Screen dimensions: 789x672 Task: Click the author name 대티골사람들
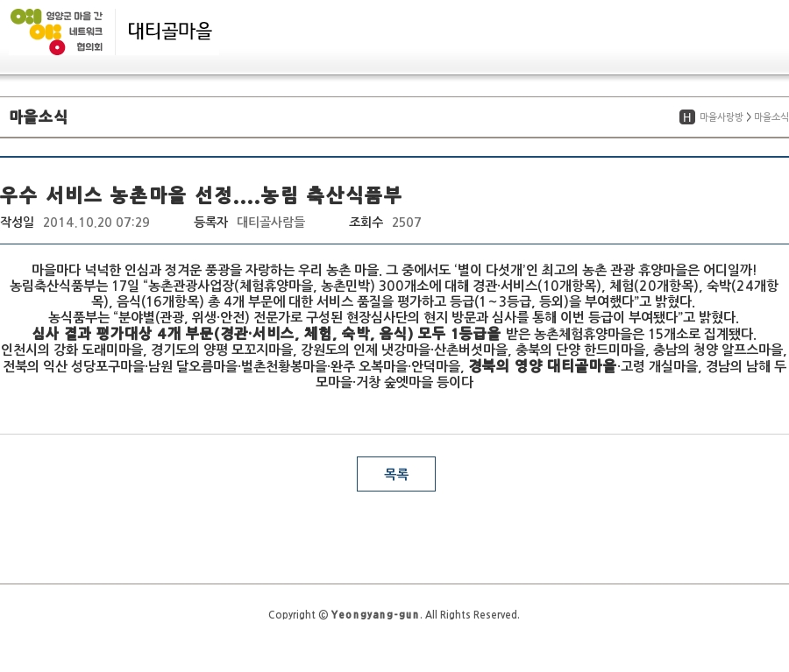[x=271, y=223]
